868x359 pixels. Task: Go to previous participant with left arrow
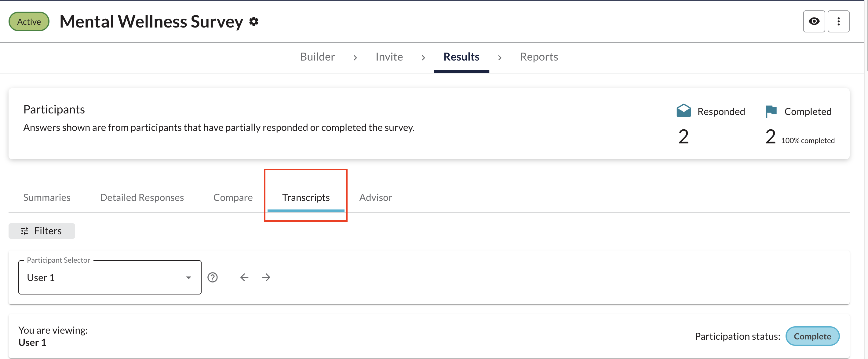244,277
